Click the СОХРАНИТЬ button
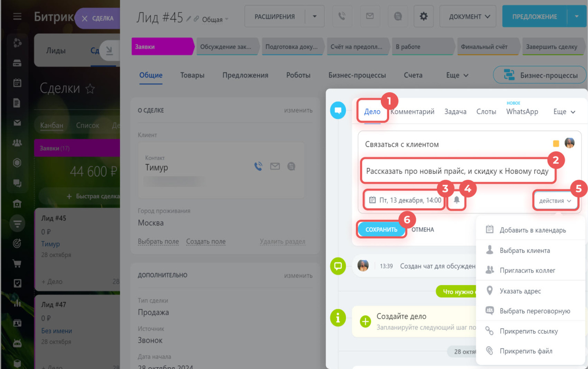 [x=381, y=229]
